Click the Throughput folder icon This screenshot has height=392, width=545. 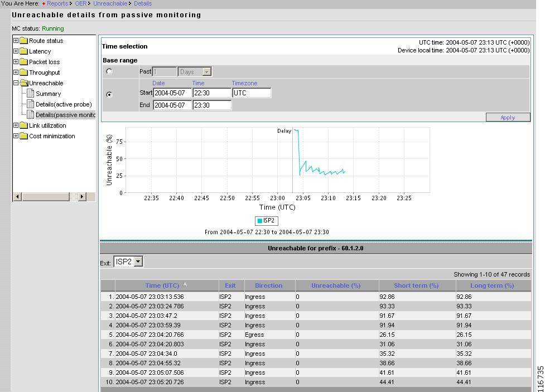point(24,72)
